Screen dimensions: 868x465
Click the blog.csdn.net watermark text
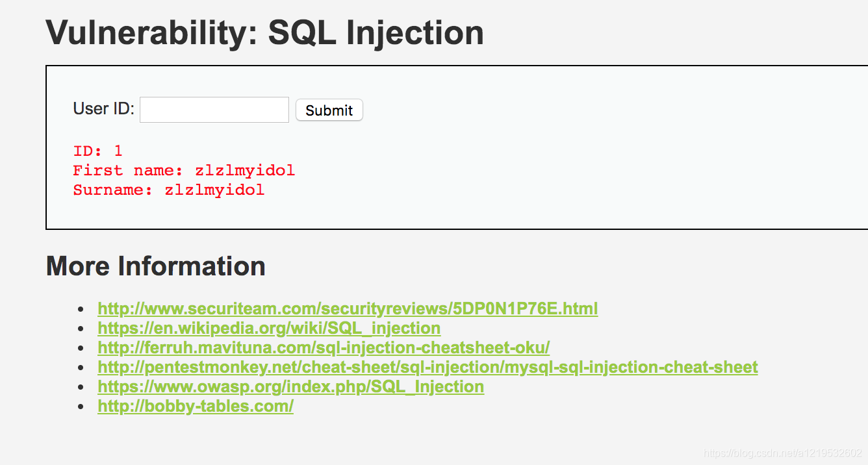click(783, 453)
